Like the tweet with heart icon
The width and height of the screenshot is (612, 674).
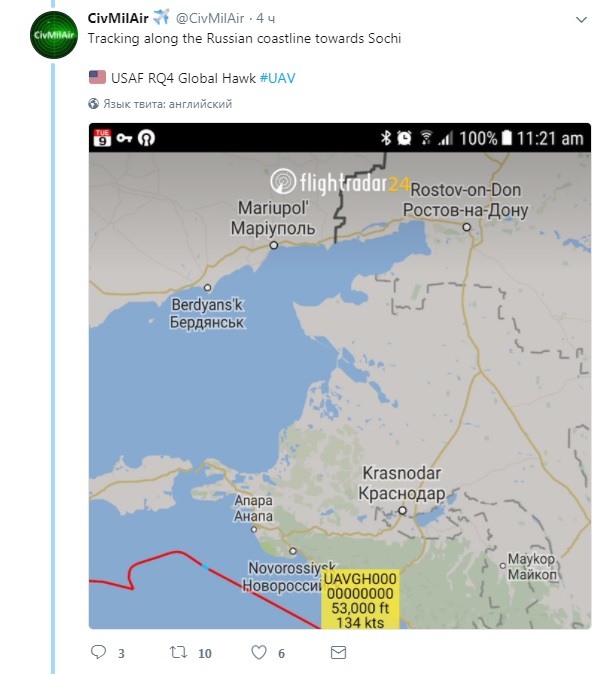coord(258,653)
